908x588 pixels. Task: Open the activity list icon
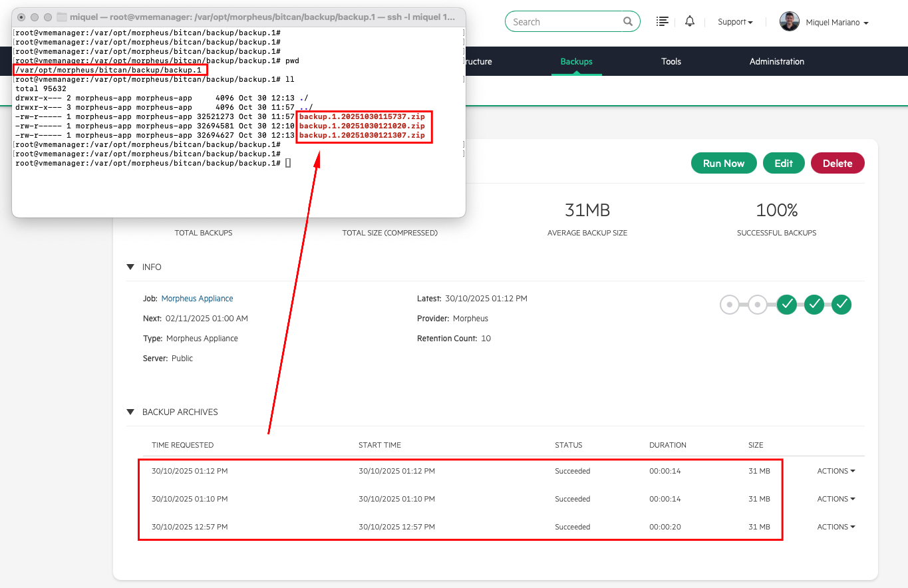click(x=662, y=22)
